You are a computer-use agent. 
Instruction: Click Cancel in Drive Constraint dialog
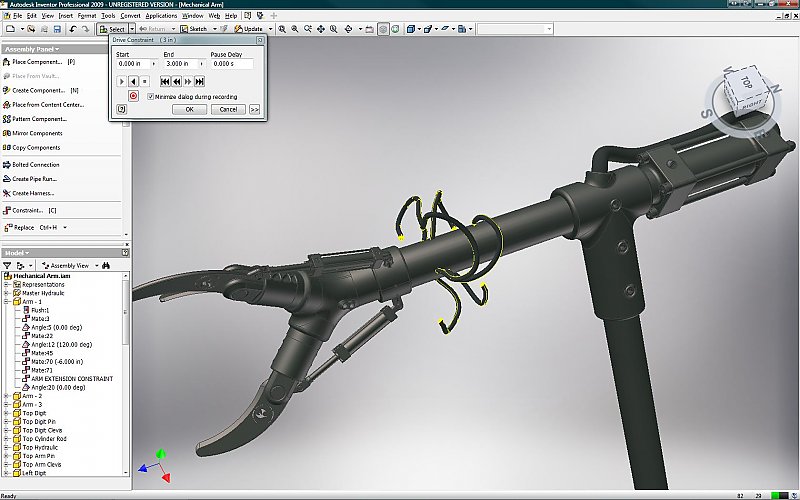pyautogui.click(x=228, y=109)
